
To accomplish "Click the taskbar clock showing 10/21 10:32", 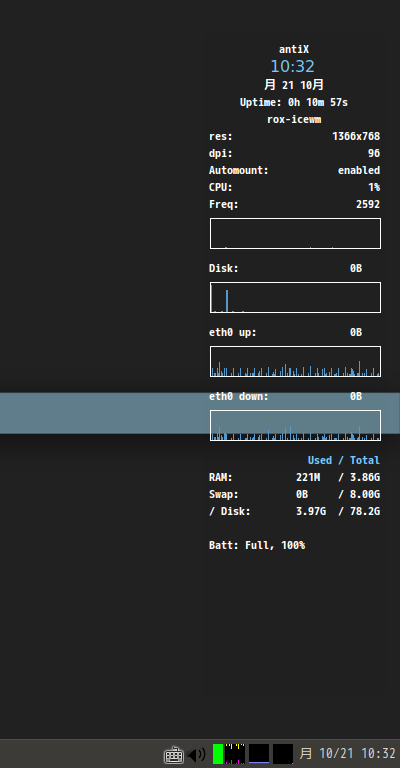I will click(x=347, y=753).
